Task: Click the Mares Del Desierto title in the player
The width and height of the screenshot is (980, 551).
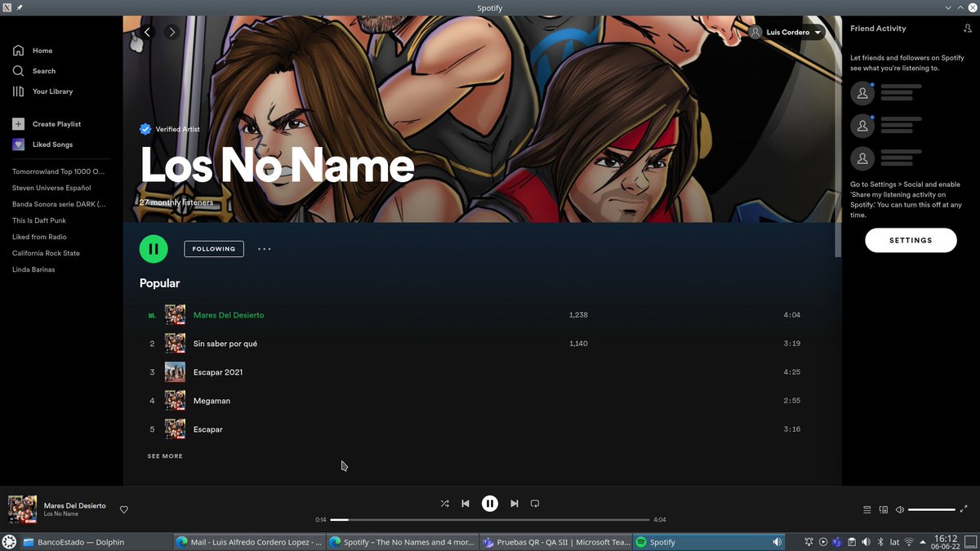Action: [75, 505]
